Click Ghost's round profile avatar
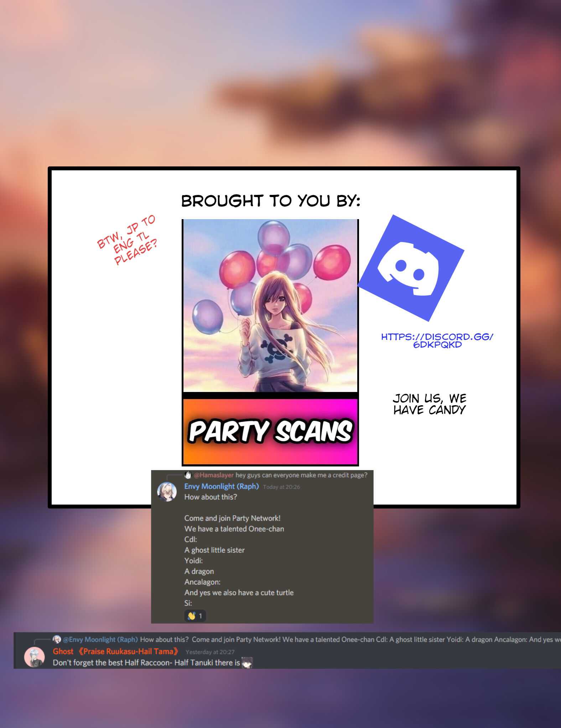 pos(35,657)
